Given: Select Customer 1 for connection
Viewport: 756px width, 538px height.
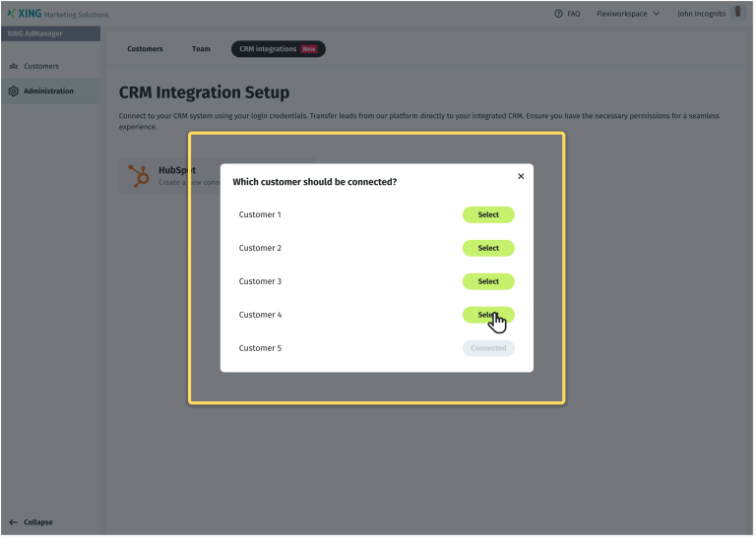Looking at the screenshot, I should pos(488,214).
